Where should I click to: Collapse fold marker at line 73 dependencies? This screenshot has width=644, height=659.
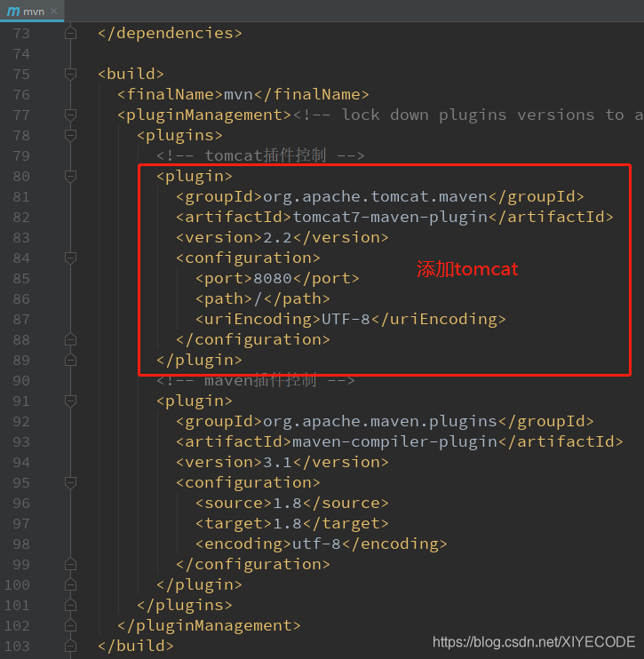(x=71, y=33)
